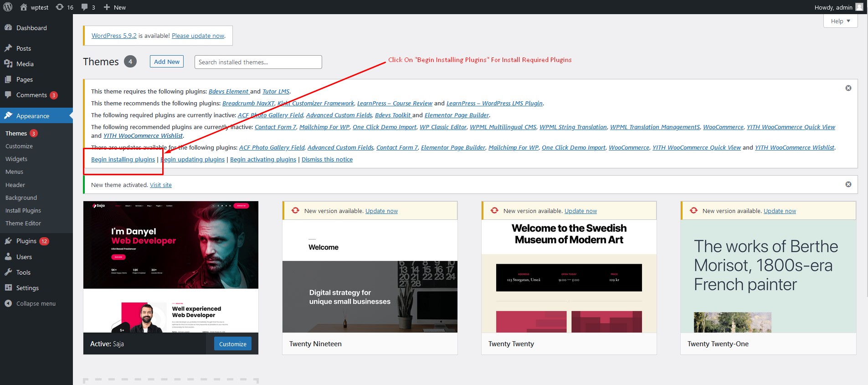This screenshot has height=385, width=868.
Task: Click update icon on Twenty Nineteen notice
Action: click(x=295, y=210)
